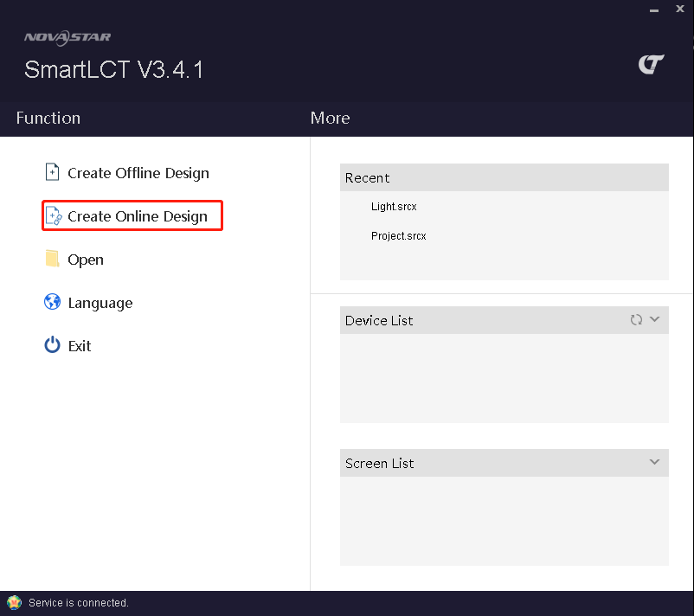Select Create Offline Design
The height and width of the screenshot is (616, 694).
pyautogui.click(x=138, y=173)
